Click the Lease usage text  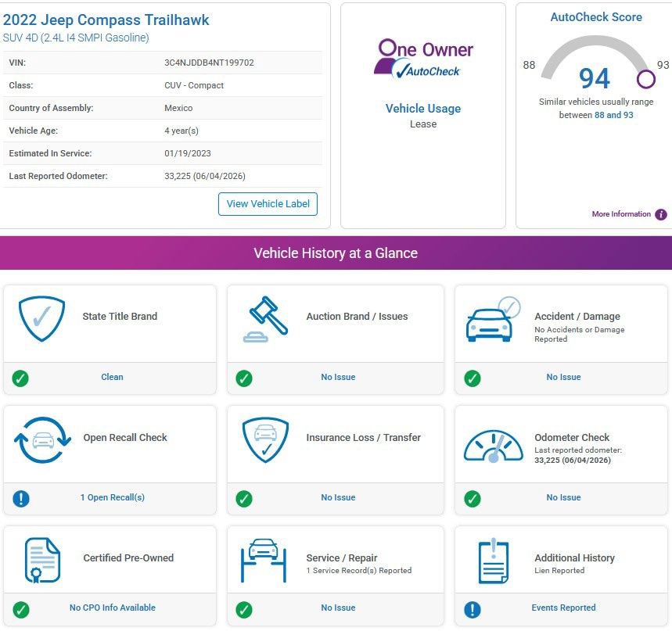pyautogui.click(x=423, y=124)
